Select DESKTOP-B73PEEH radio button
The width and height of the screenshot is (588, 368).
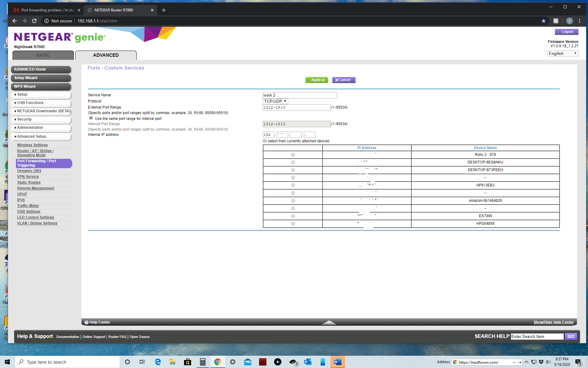293,170
